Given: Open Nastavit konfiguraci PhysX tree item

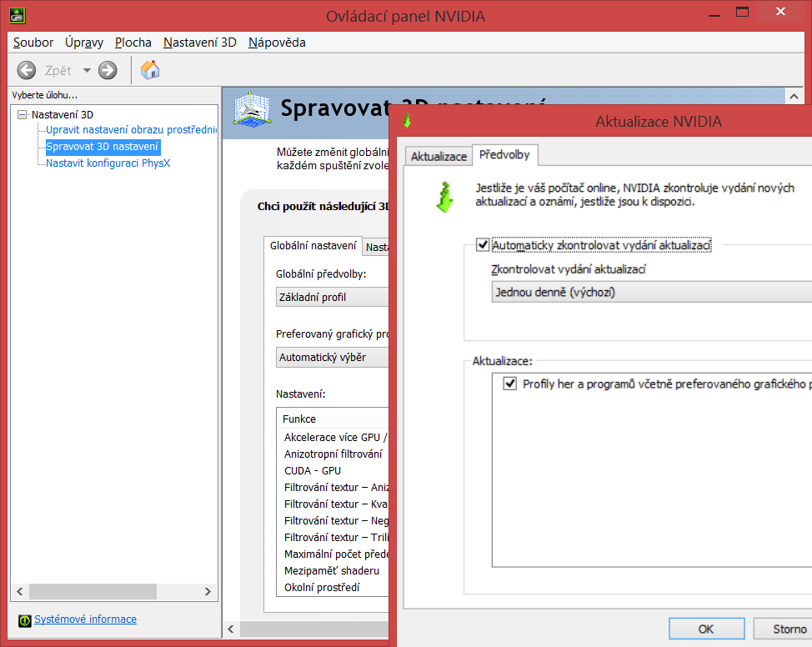Looking at the screenshot, I should tap(108, 163).
